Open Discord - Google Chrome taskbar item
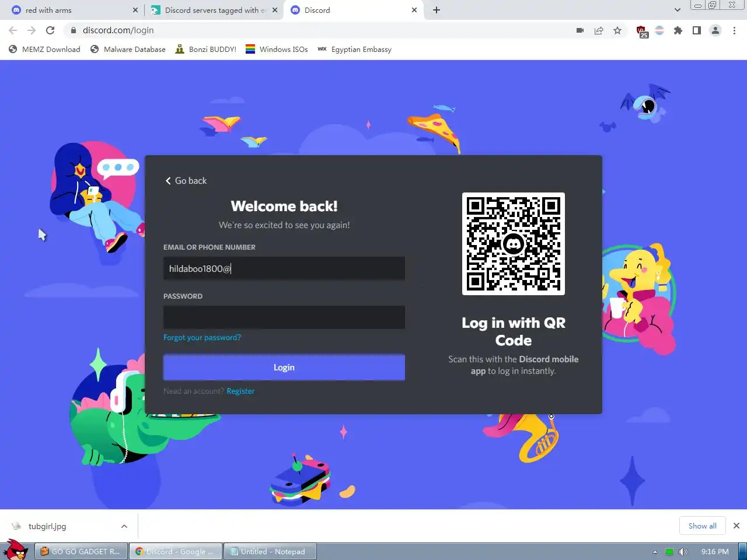 pyautogui.click(x=176, y=551)
